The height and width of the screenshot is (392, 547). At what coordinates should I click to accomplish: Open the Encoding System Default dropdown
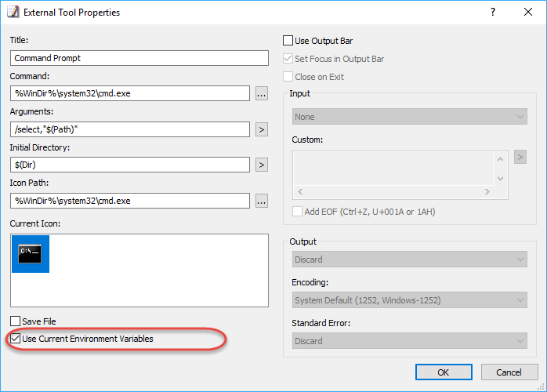tap(410, 300)
